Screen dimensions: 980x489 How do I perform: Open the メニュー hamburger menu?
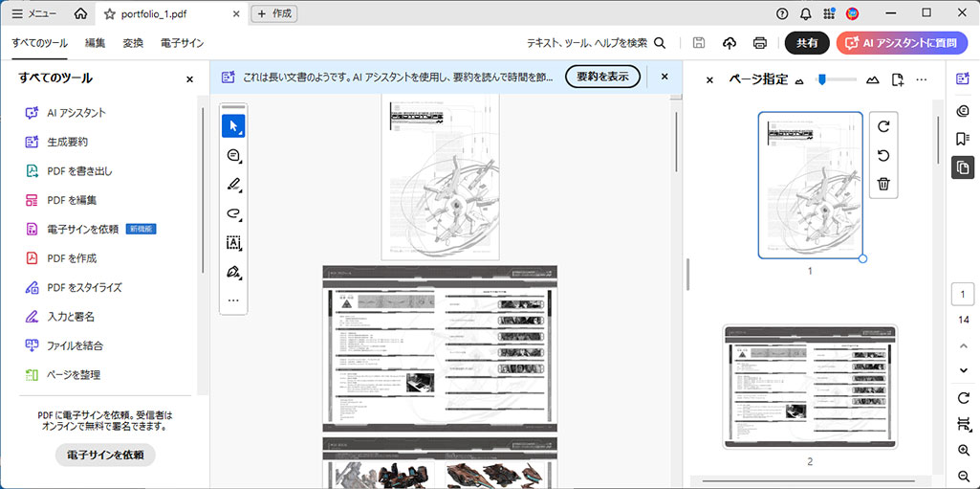(x=33, y=13)
